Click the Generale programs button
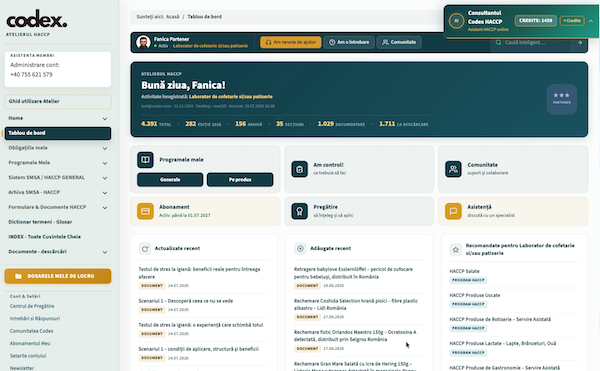 point(170,180)
